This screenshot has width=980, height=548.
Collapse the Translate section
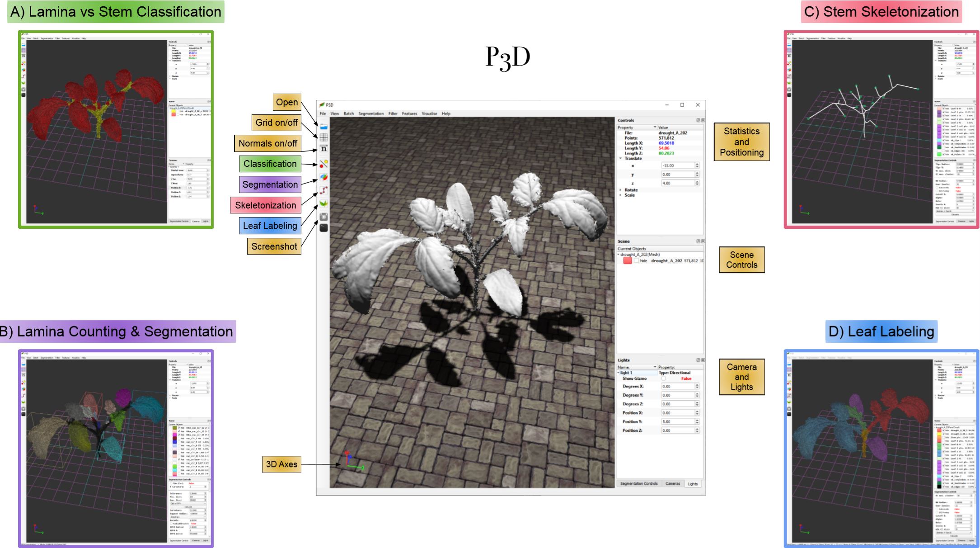(620, 159)
